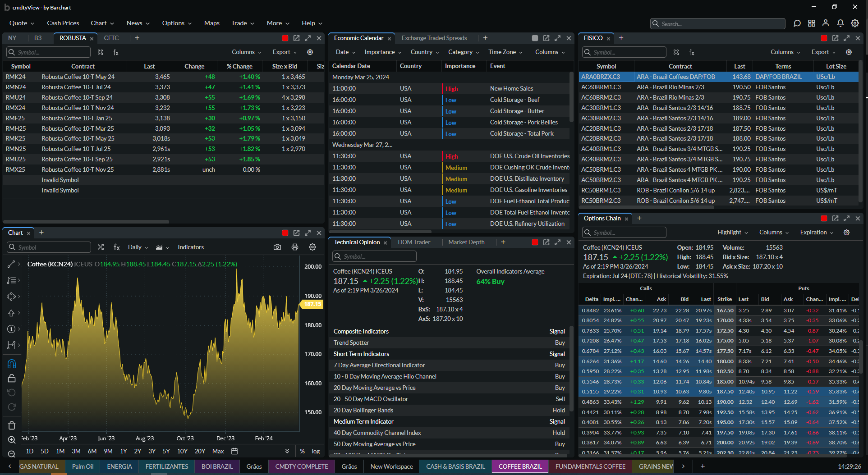This screenshot has height=475, width=868.
Task: Click the Indicators button in chart toolbar
Action: [x=191, y=247]
